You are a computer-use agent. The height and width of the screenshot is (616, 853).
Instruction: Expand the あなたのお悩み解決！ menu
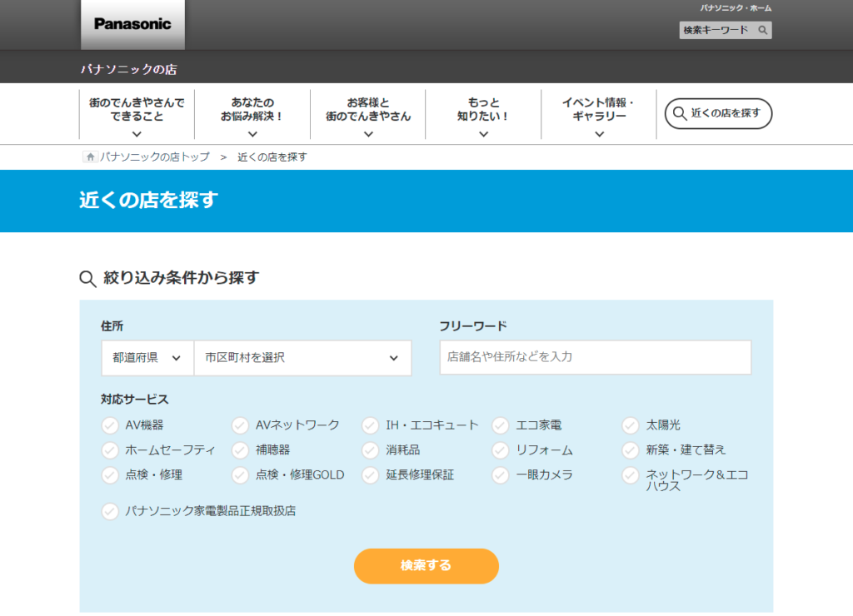click(x=252, y=115)
